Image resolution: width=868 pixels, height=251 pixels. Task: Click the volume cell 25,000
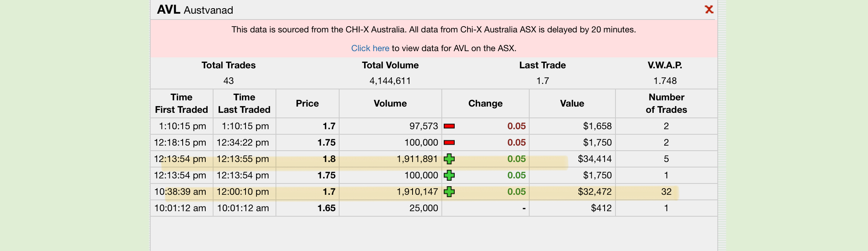[x=424, y=208]
